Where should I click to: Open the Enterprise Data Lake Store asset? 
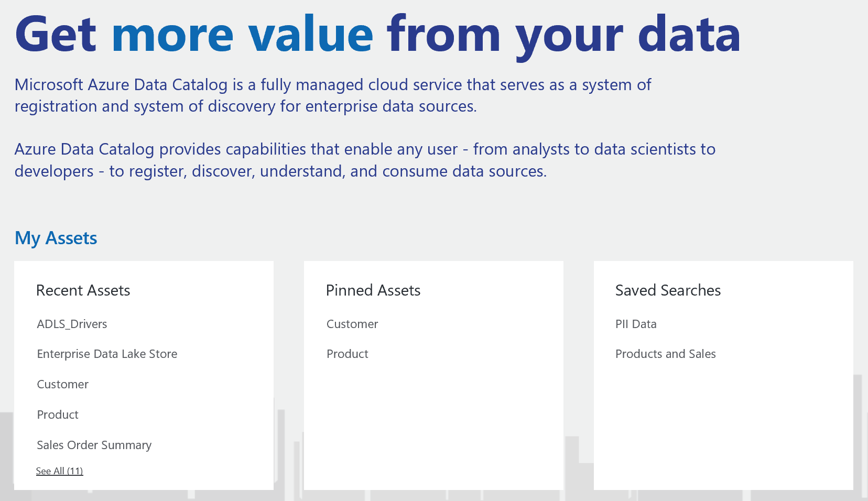[107, 354]
